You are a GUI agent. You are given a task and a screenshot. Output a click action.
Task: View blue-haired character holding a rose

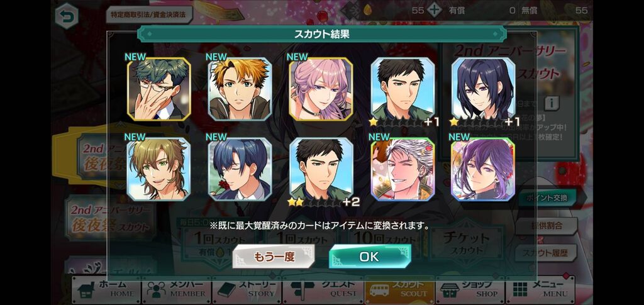pyautogui.click(x=240, y=169)
